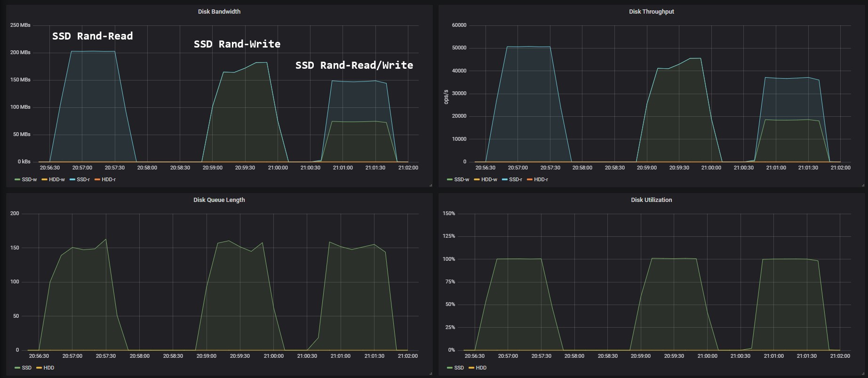Screen dimensions: 868x378
Task: Click blue SSD-r color swatch in Disk Throughput legend
Action: [505, 179]
